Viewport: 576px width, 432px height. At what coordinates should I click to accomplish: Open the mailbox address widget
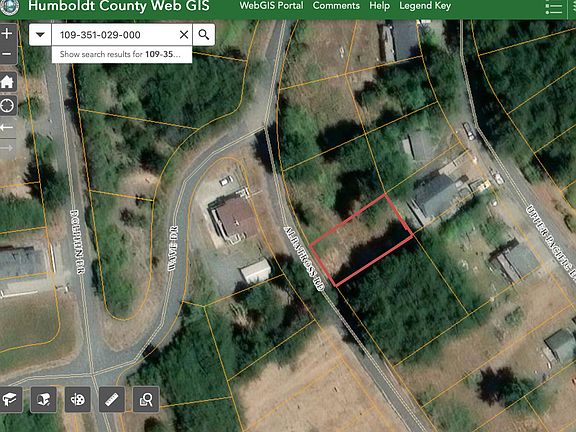(44, 399)
